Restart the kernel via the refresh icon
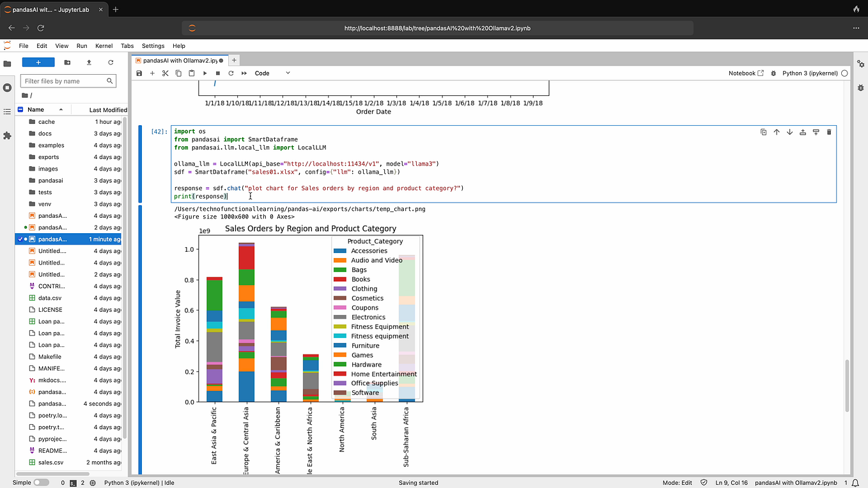This screenshot has height=488, width=868. click(x=231, y=73)
